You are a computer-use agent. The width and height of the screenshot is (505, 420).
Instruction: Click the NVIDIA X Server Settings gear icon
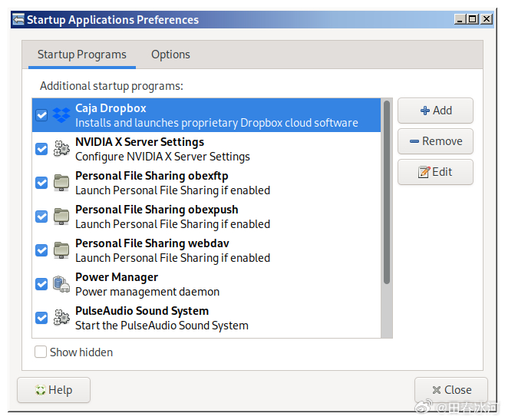pos(61,149)
